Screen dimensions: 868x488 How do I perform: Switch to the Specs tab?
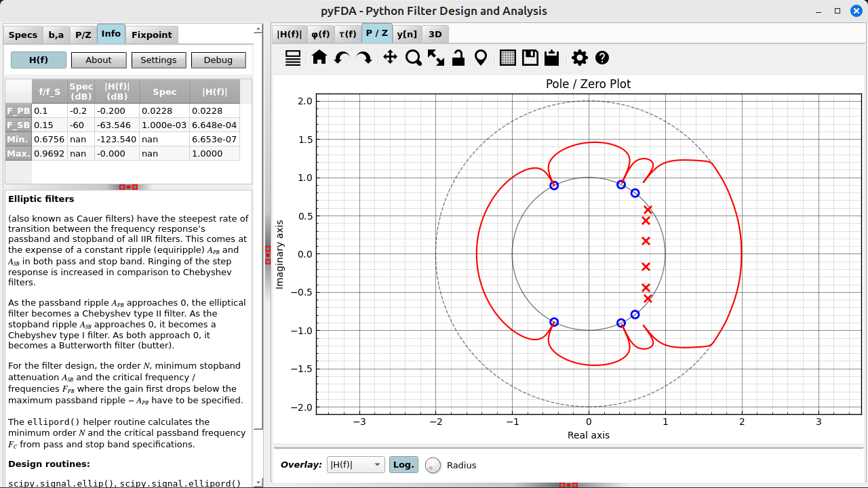pyautogui.click(x=23, y=35)
